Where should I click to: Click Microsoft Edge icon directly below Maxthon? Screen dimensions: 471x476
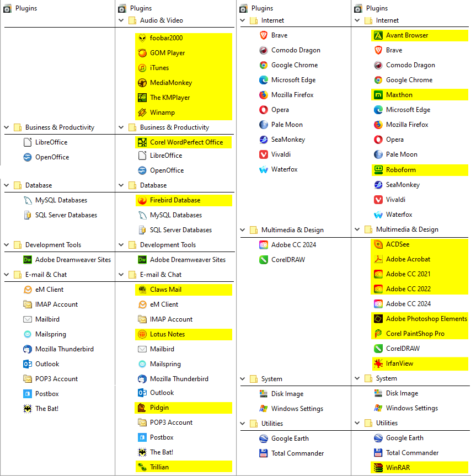click(x=378, y=110)
